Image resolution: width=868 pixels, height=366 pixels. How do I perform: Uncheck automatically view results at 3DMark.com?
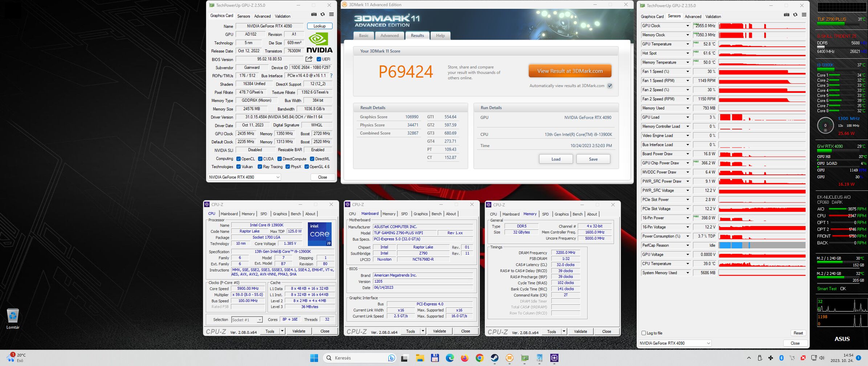point(610,86)
